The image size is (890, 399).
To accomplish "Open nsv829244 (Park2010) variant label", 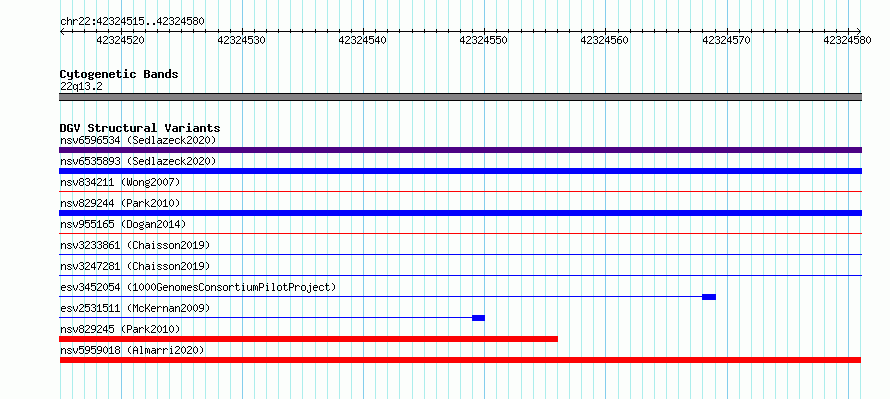I will click(120, 203).
